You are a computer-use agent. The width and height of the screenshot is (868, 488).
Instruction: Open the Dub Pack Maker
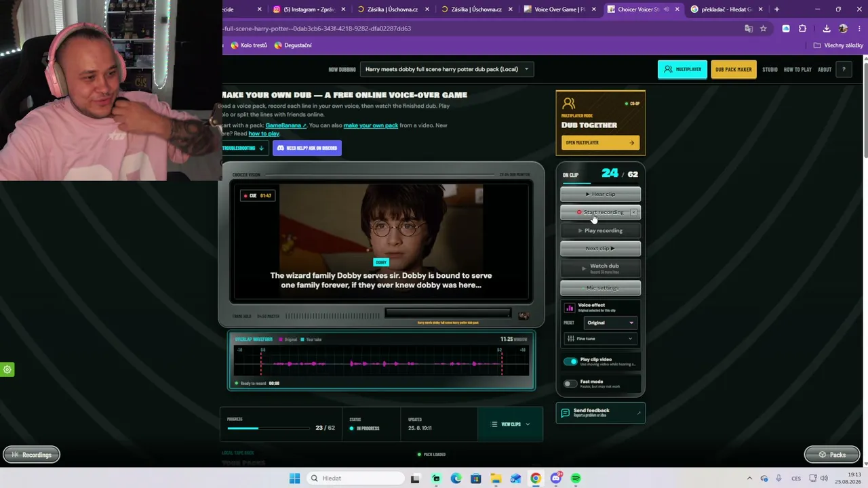click(733, 69)
